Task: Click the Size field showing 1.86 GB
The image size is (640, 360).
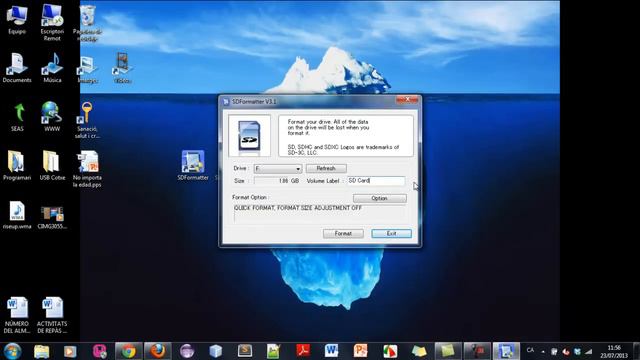Action: tap(278, 181)
